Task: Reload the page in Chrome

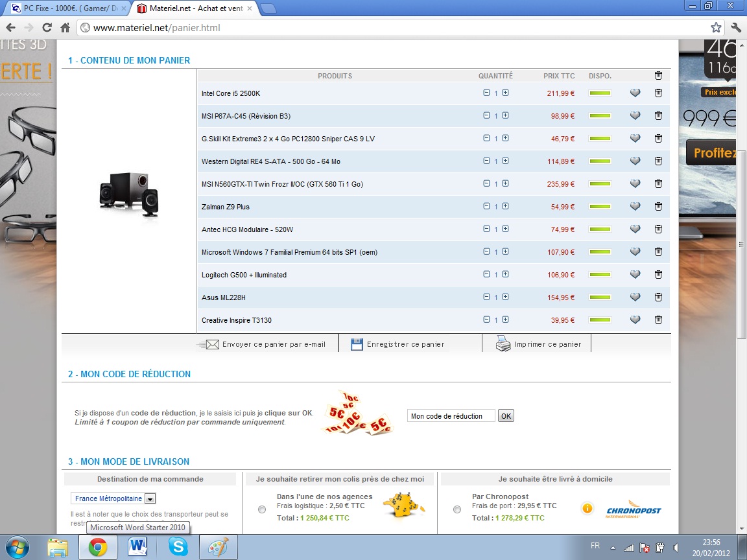Action: point(47,28)
